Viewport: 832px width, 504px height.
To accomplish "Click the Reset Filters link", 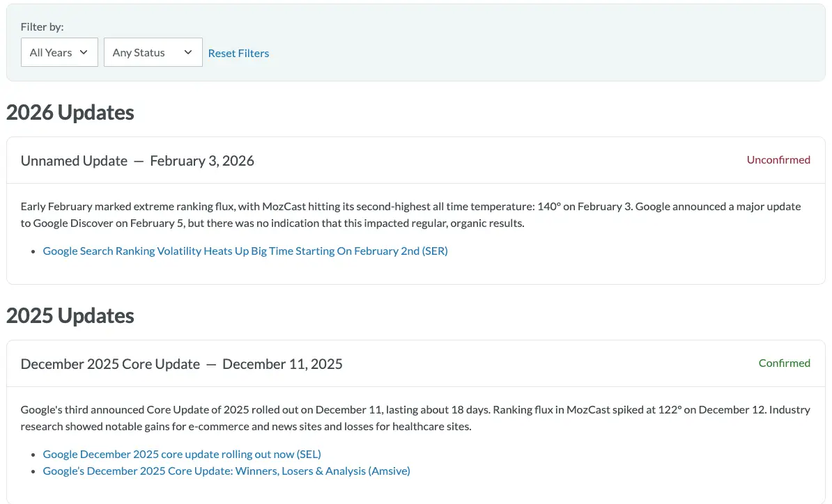I will (x=238, y=53).
